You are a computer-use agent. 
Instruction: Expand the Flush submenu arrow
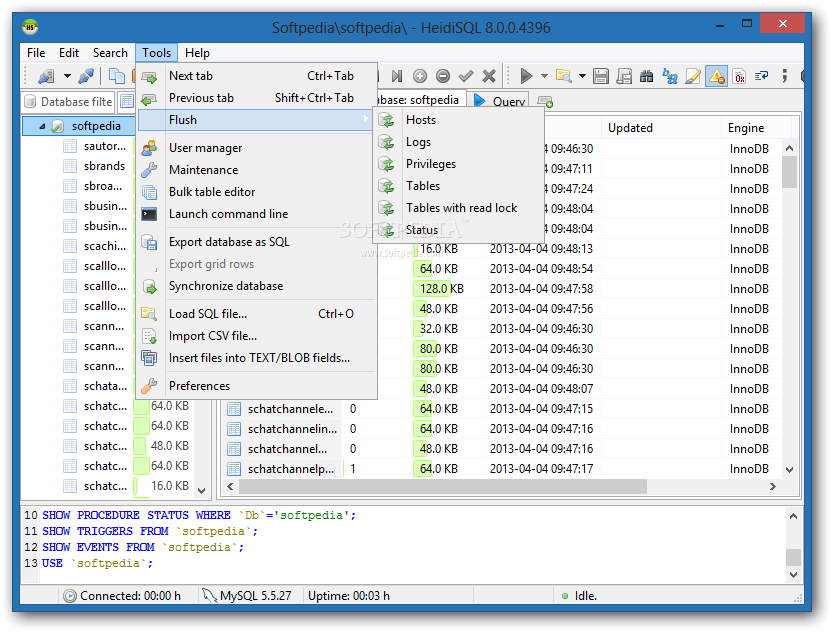point(366,119)
